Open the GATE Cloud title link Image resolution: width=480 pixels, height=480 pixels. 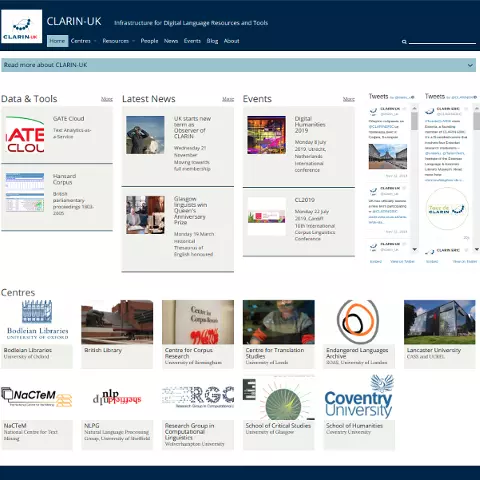(68, 119)
